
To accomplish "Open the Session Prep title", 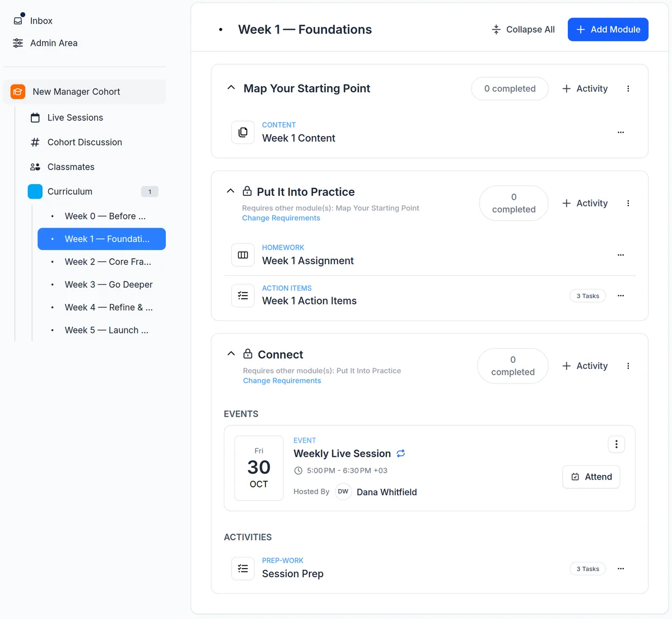I will click(293, 574).
